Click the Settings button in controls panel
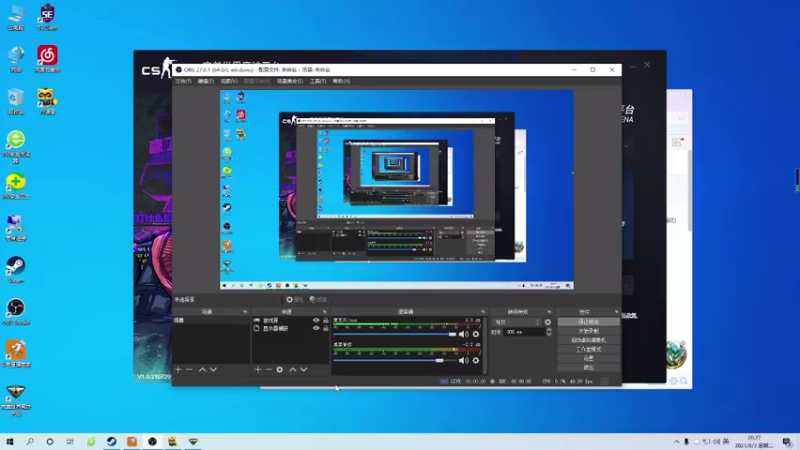This screenshot has width=800, height=450. click(x=588, y=359)
